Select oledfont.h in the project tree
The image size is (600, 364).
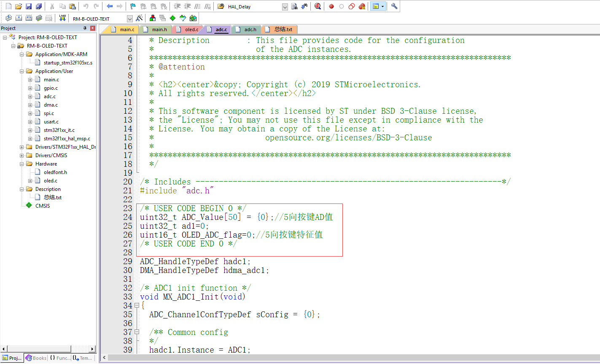coord(55,172)
